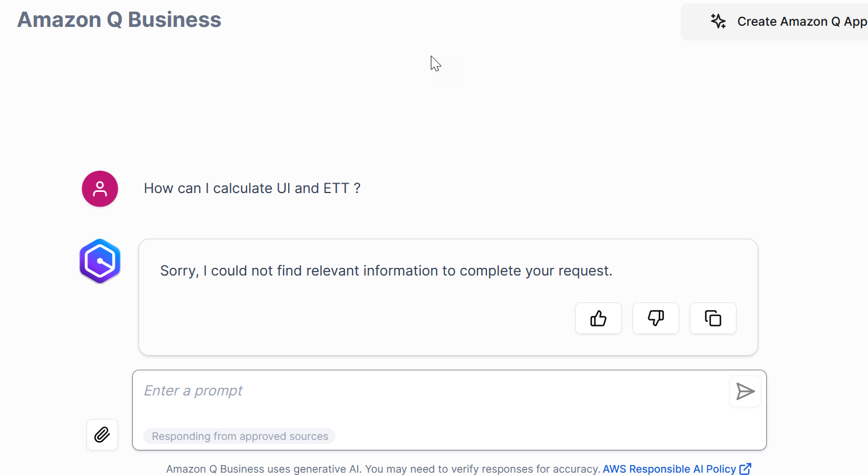Click the question about calculating UI and ETT
868x475 pixels.
[x=252, y=188]
